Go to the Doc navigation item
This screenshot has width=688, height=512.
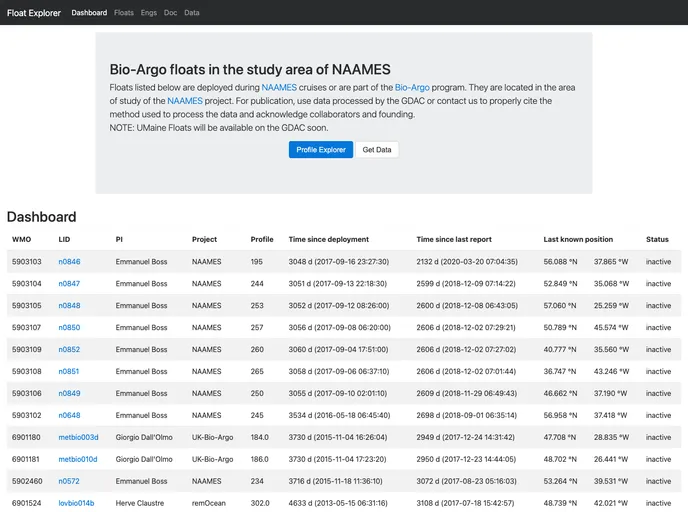pyautogui.click(x=171, y=13)
